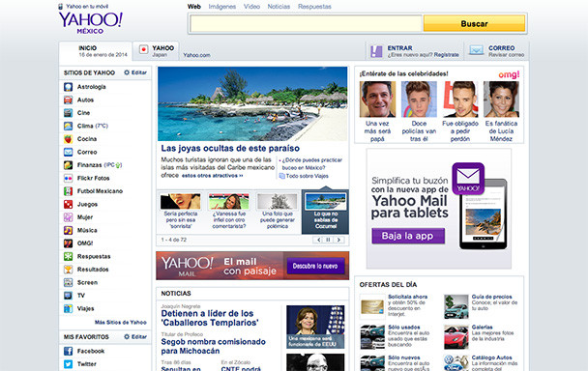The height and width of the screenshot is (371, 588).
Task: Click inside the search text field
Action: (x=306, y=23)
